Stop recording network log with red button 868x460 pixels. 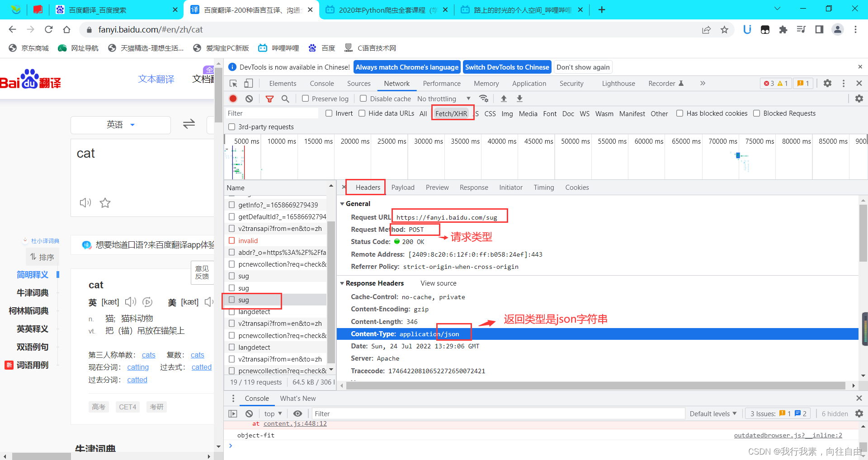click(233, 99)
